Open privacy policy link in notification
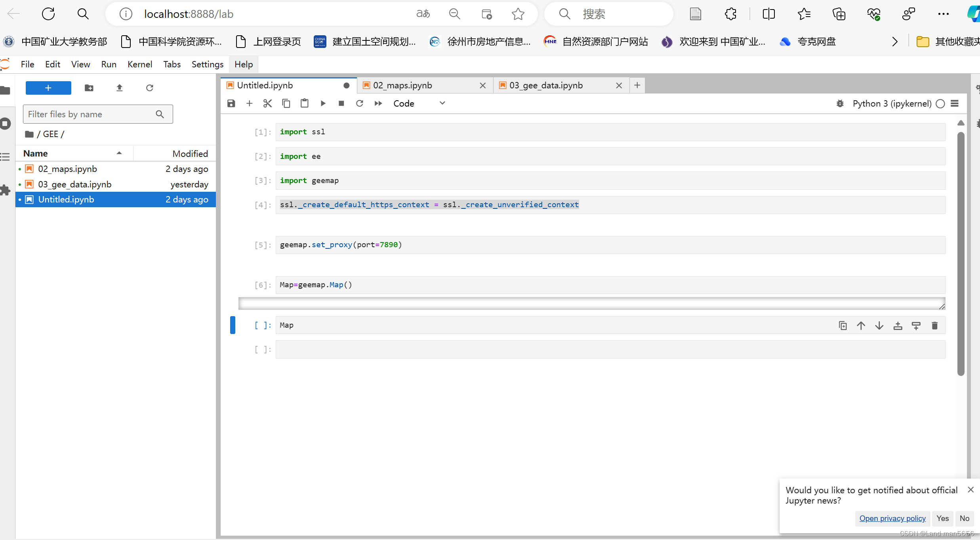Image resolution: width=980 pixels, height=540 pixels. 892,518
